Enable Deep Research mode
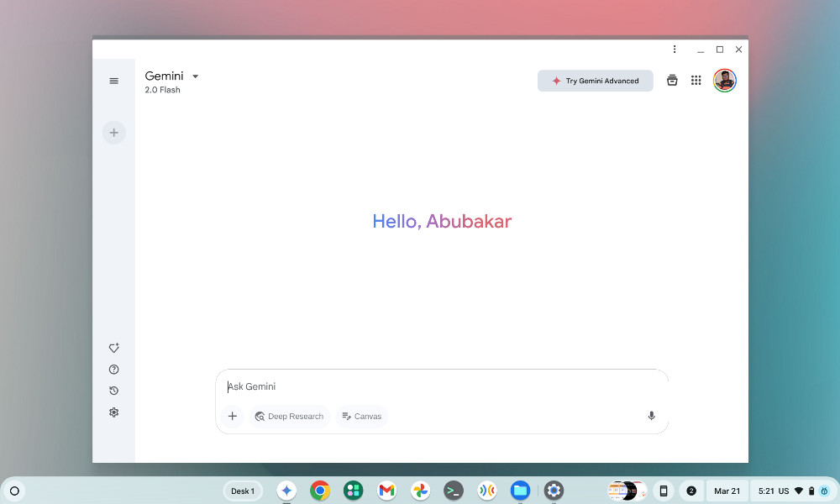The width and height of the screenshot is (840, 504). [x=289, y=416]
